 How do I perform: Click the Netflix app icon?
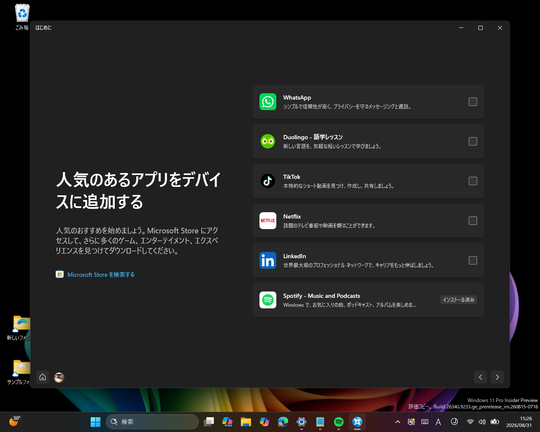[268, 220]
